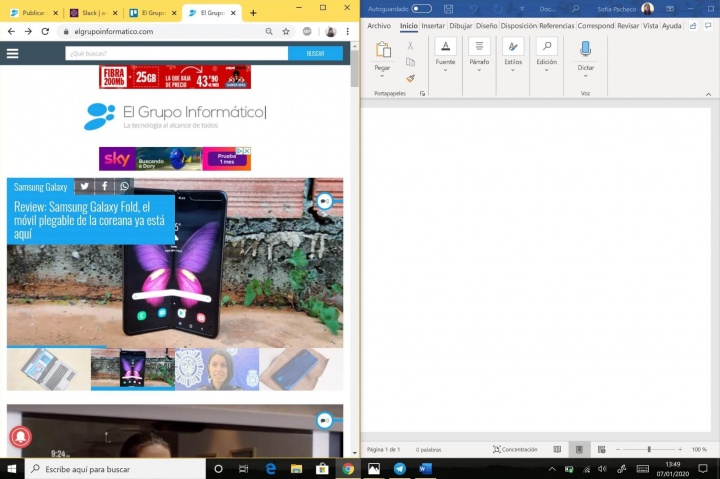The image size is (720, 479).
Task: Expand the Estilos dropdown arrow
Action: tap(513, 70)
